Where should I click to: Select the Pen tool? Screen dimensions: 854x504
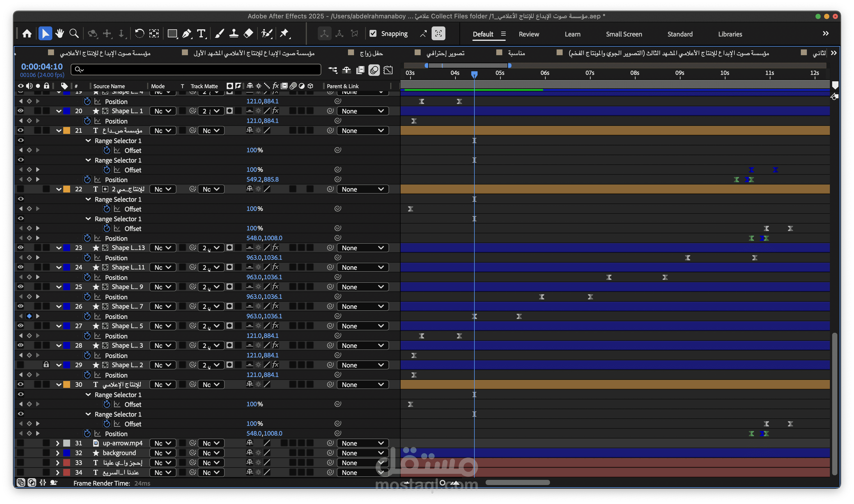point(186,34)
